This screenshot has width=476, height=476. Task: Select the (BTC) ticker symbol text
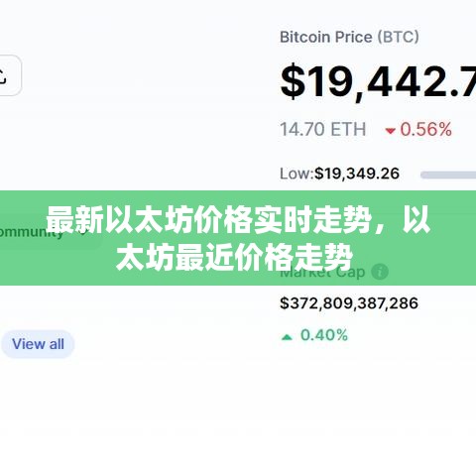coord(399,37)
